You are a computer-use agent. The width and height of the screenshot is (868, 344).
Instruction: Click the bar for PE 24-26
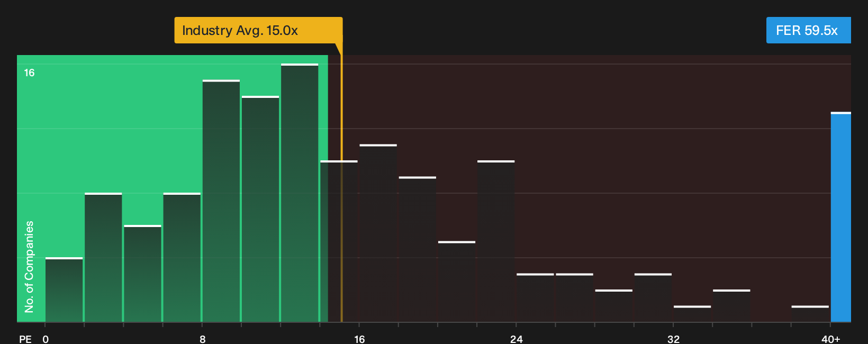tap(535, 297)
